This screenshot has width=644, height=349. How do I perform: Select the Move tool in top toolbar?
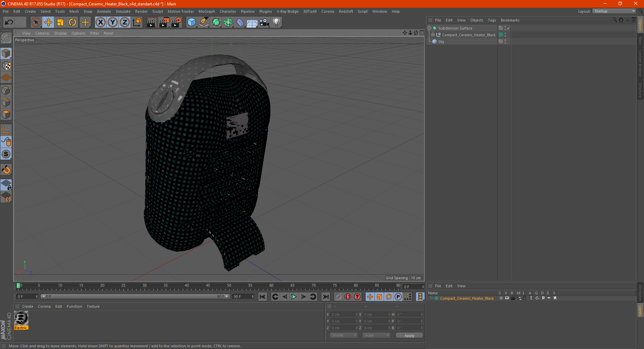pos(48,22)
